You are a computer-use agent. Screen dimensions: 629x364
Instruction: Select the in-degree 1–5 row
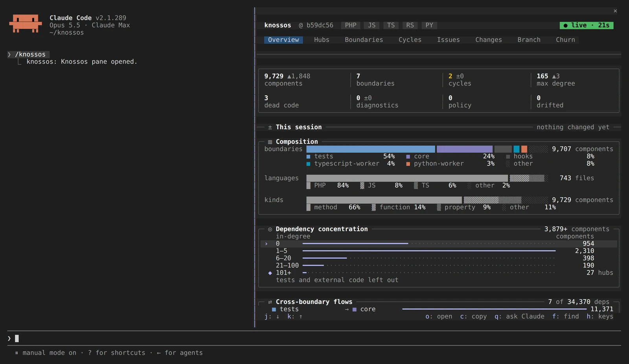(x=439, y=251)
